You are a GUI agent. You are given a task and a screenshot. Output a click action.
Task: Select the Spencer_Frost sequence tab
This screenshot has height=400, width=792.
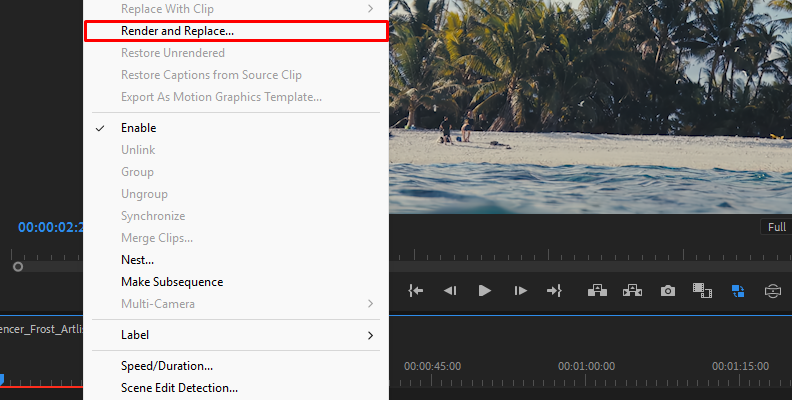[41, 329]
